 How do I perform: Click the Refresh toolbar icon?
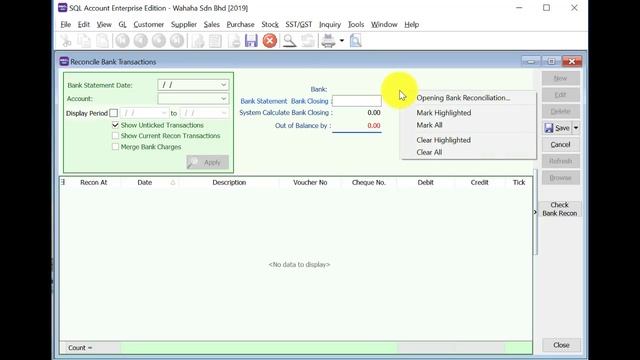pos(308,41)
